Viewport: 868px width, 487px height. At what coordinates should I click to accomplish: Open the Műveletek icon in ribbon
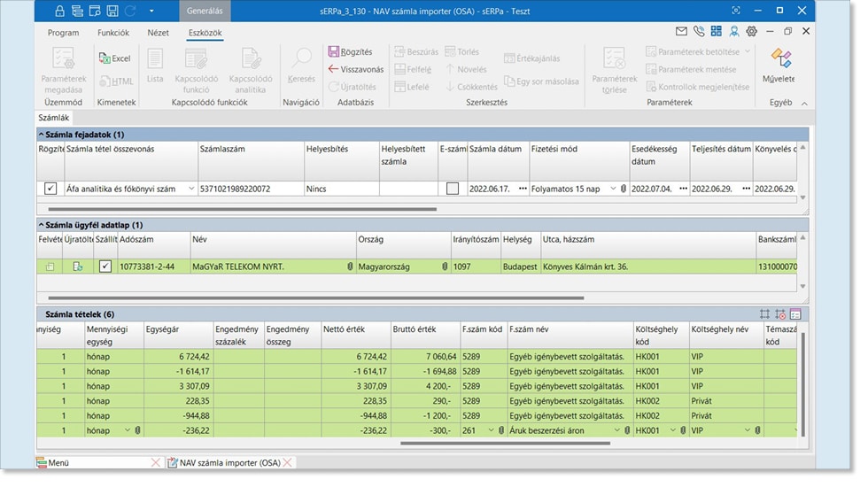tap(780, 59)
